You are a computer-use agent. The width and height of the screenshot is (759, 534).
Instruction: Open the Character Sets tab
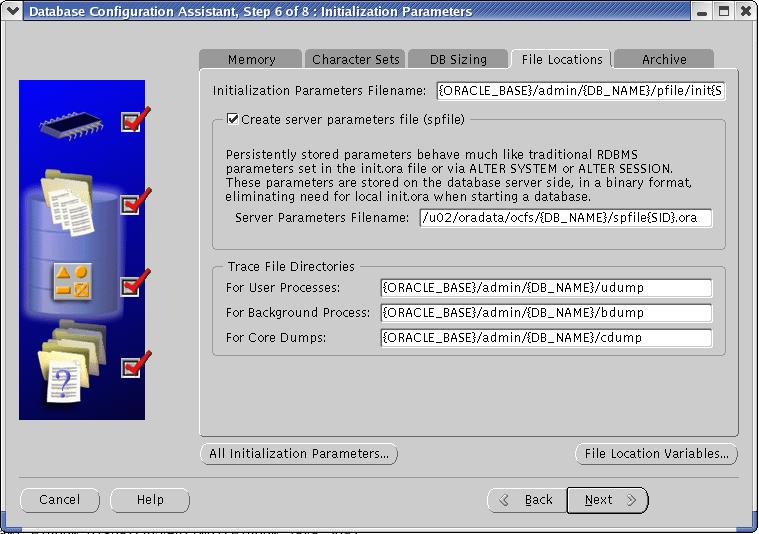356,59
